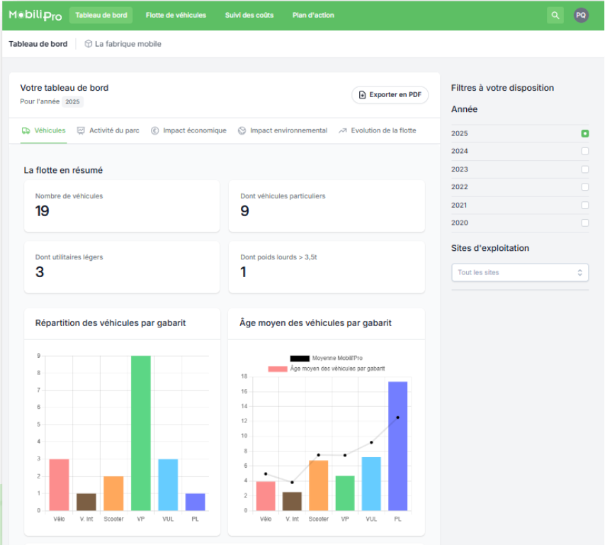605x546 pixels.
Task: Click the pink Vélo bar in Répartition chart
Action: tap(59, 485)
